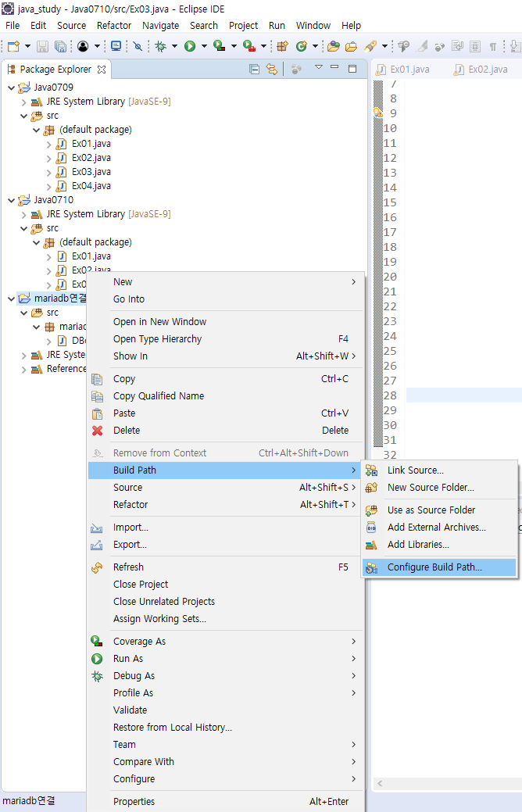Click the Open Type toolbar icon
The image size is (522, 812).
pos(334,47)
